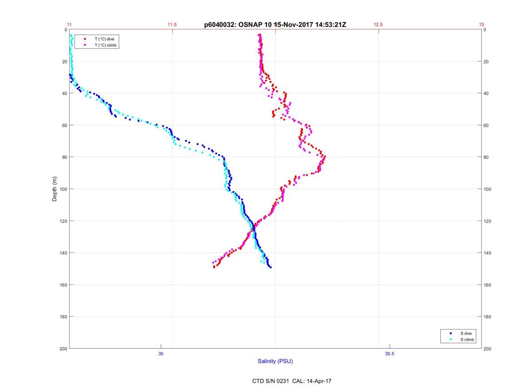Click the '100' tick on the right depth axis
Image resolution: width=532 pixels, height=392 pixels.
pos(488,189)
